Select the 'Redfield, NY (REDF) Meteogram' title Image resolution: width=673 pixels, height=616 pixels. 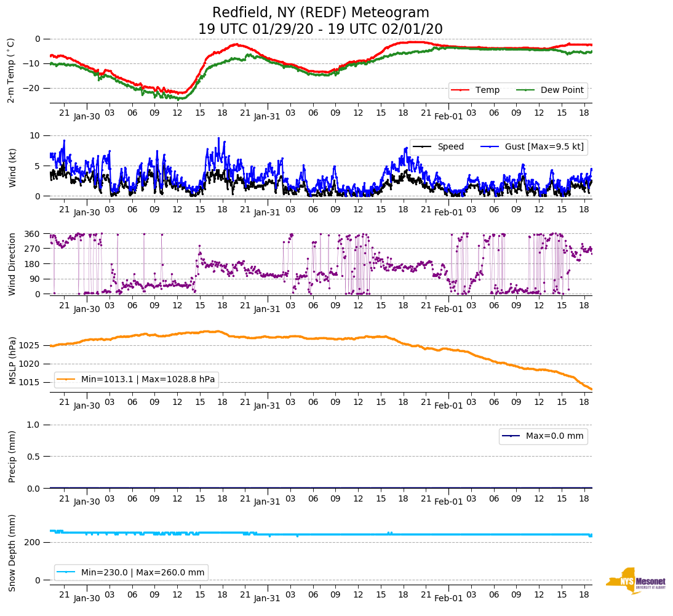pos(321,13)
